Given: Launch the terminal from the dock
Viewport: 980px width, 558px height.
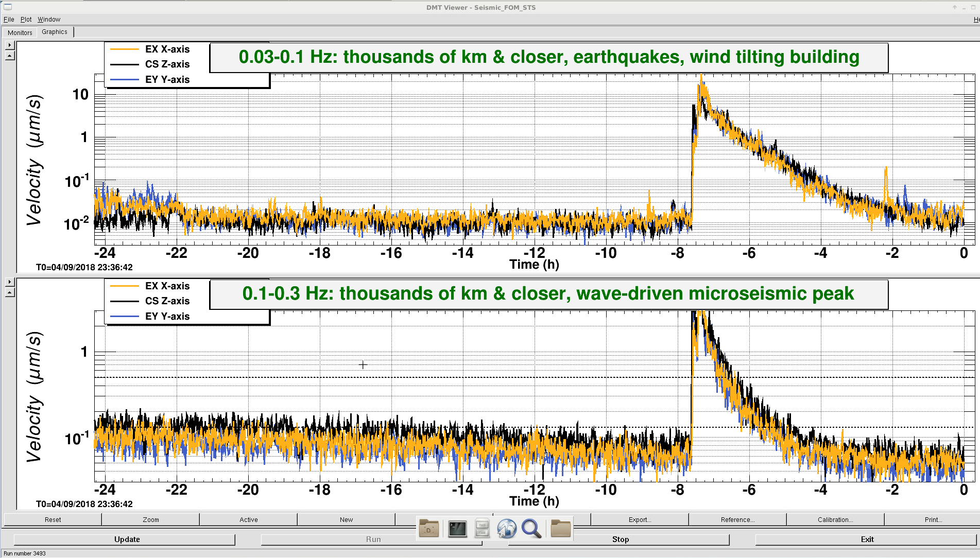Looking at the screenshot, I should (457, 529).
